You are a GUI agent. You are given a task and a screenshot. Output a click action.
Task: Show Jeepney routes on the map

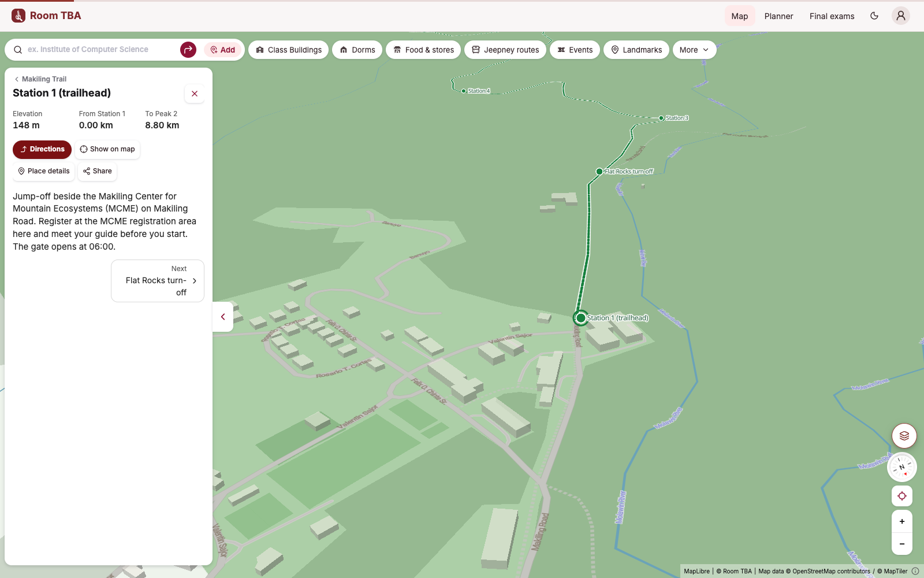click(505, 50)
